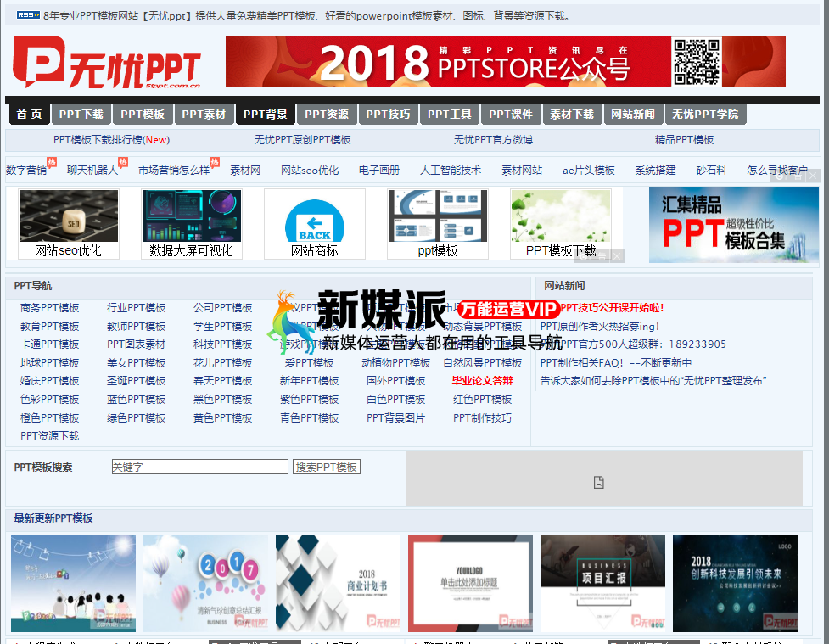Open 教师PPT模板 category
The height and width of the screenshot is (644, 829).
(137, 326)
